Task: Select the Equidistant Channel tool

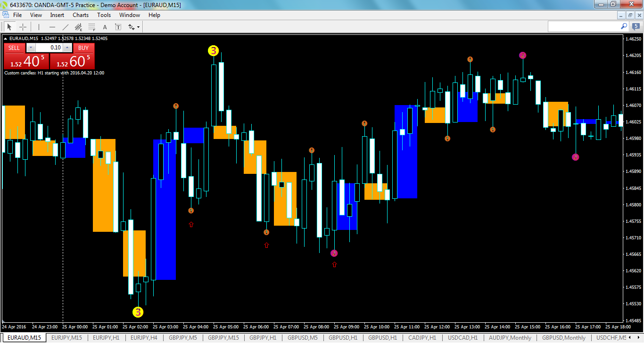Action: point(79,26)
